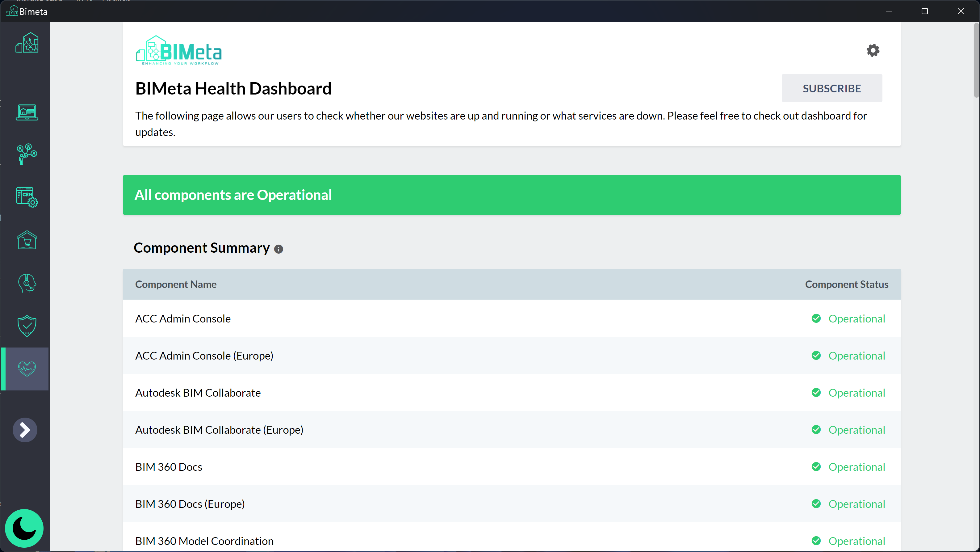This screenshot has width=980, height=552.
Task: Click green check icon for BIM 360 Docs
Action: [x=816, y=466]
